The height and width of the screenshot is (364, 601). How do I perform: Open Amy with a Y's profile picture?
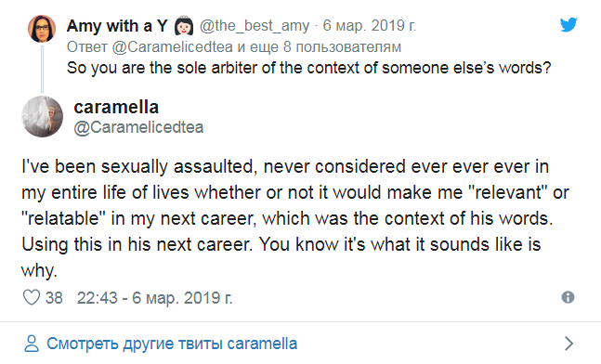tap(42, 29)
